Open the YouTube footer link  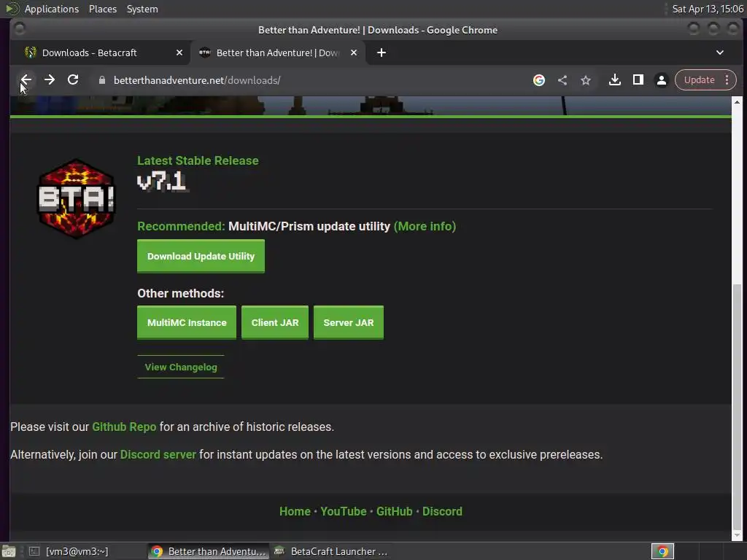point(343,511)
